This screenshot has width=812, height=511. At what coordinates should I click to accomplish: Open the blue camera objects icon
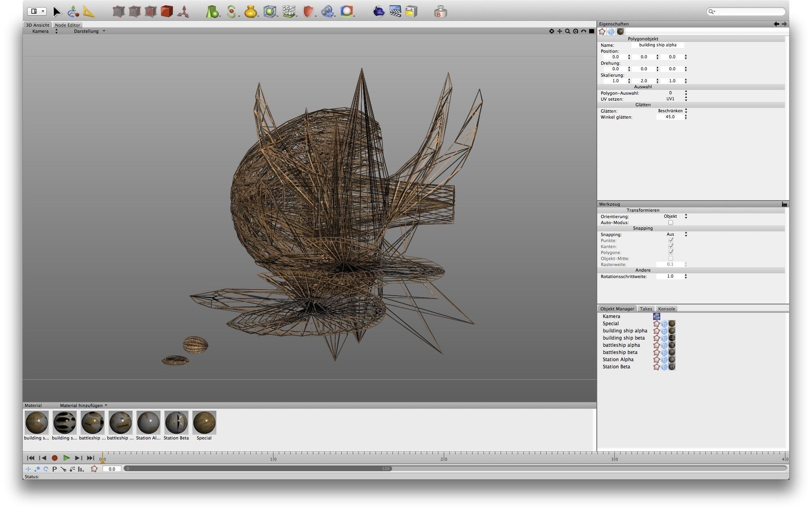coord(327,12)
